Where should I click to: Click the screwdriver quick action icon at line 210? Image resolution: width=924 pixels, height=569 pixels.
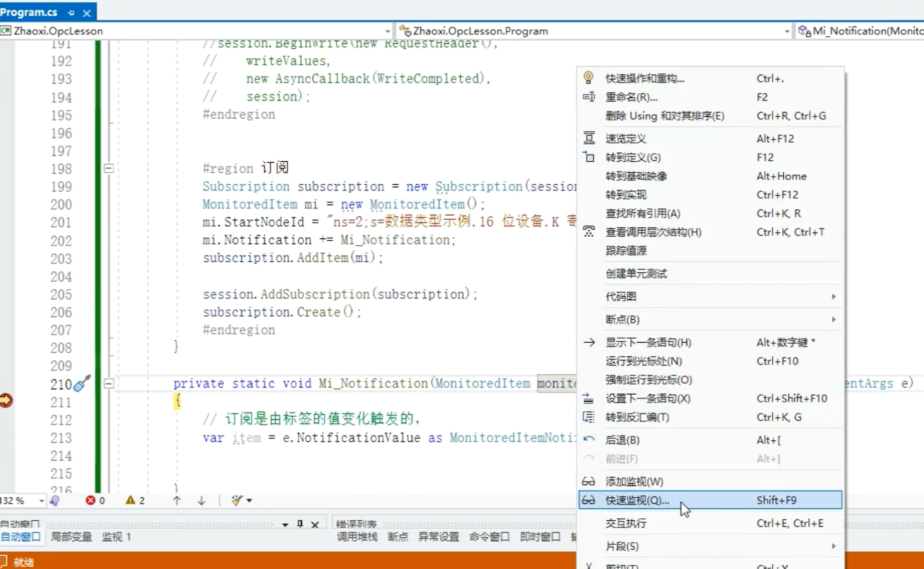pyautogui.click(x=82, y=384)
